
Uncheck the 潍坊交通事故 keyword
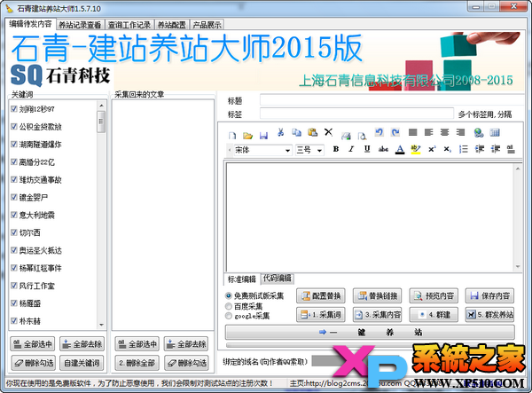pyautogui.click(x=14, y=179)
